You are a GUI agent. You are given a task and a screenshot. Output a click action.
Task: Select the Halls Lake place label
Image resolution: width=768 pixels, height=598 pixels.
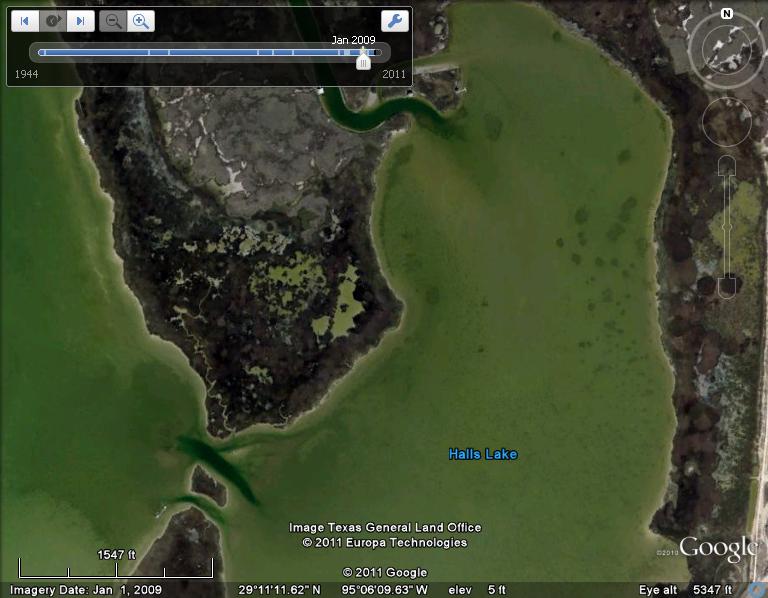tap(482, 455)
